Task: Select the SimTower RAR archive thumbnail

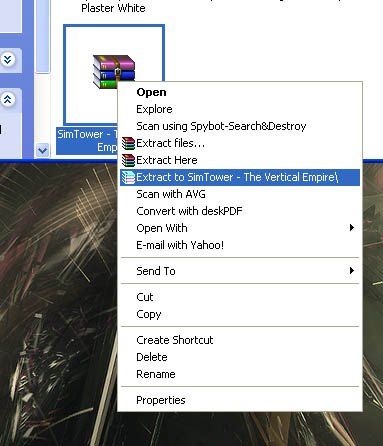Action: (x=114, y=75)
